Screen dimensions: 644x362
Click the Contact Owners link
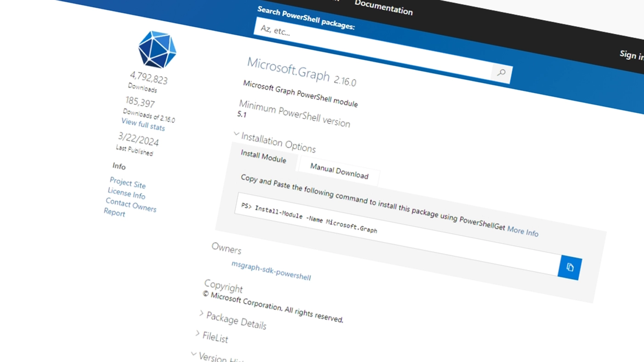[130, 204]
